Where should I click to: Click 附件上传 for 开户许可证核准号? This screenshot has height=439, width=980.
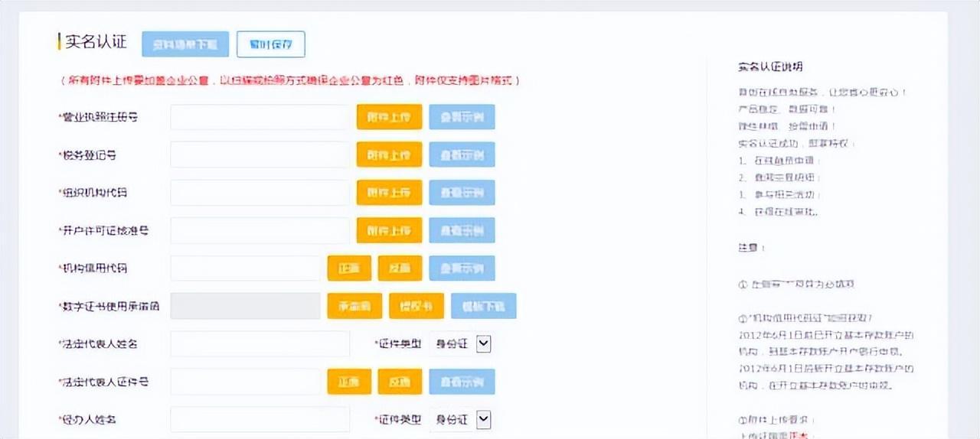pyautogui.click(x=389, y=230)
